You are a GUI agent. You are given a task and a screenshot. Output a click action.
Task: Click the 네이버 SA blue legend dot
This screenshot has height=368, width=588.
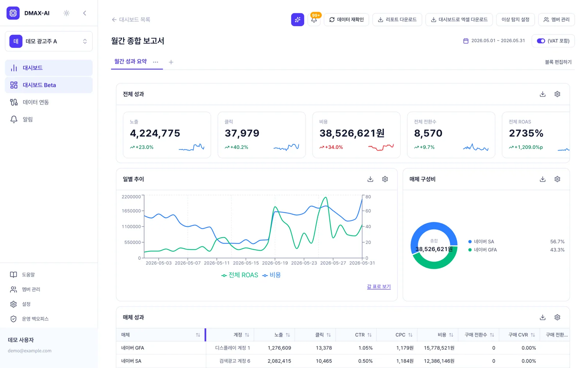pos(470,242)
